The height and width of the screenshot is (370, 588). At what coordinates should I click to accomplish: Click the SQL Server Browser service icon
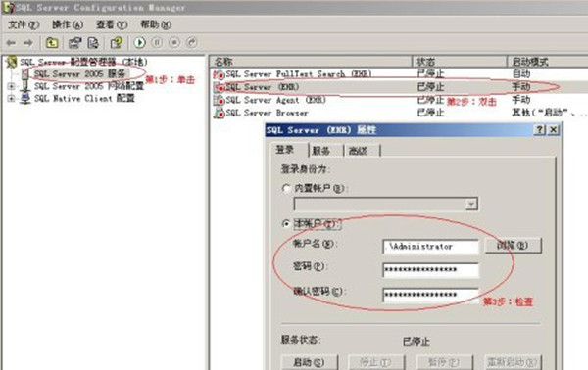219,113
